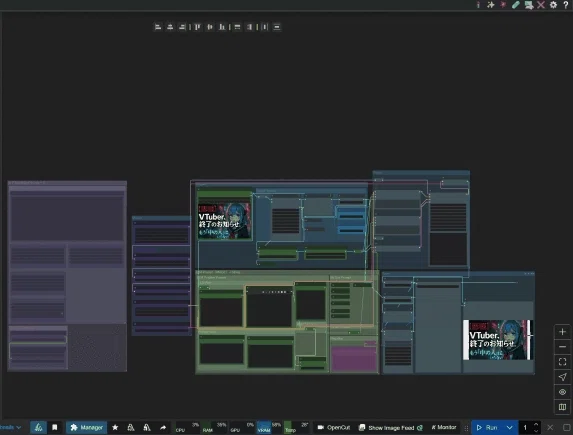Click the bookmark icon in bottom bar
This screenshot has height=435, width=573.
(x=54, y=427)
